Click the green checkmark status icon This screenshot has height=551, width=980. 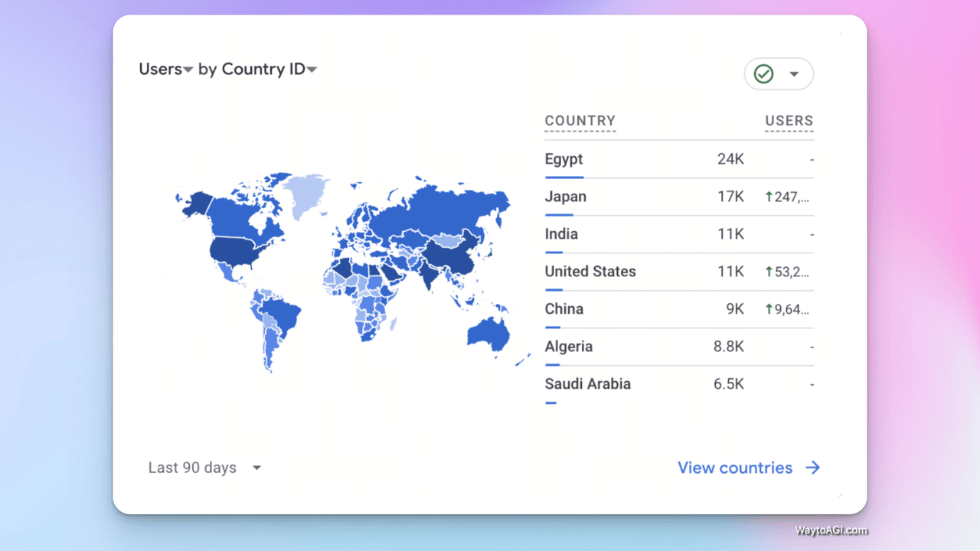[x=763, y=74]
